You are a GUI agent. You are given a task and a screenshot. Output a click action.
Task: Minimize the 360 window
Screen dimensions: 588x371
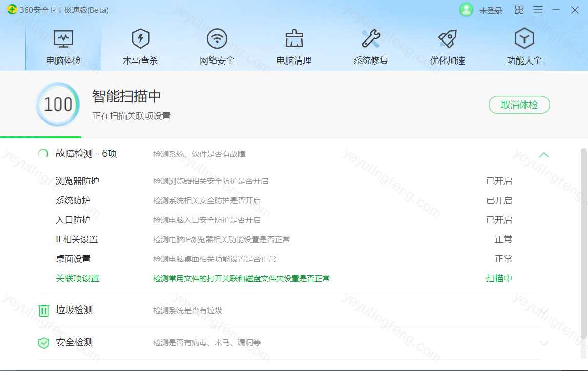point(556,10)
